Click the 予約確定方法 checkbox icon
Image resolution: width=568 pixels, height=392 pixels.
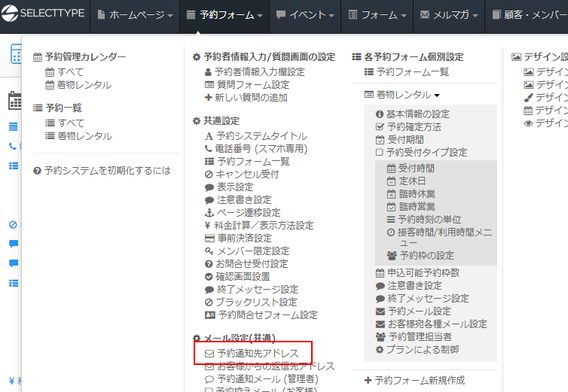pyautogui.click(x=380, y=127)
